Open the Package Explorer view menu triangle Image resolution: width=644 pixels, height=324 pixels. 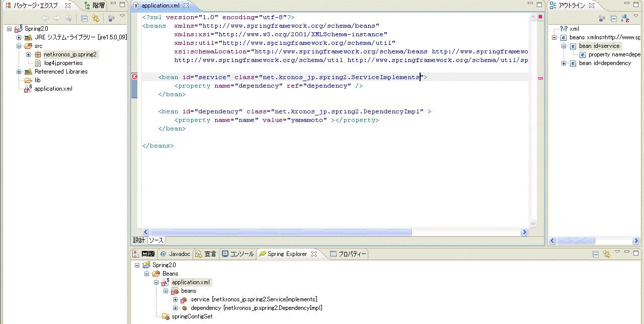pyautogui.click(x=122, y=17)
